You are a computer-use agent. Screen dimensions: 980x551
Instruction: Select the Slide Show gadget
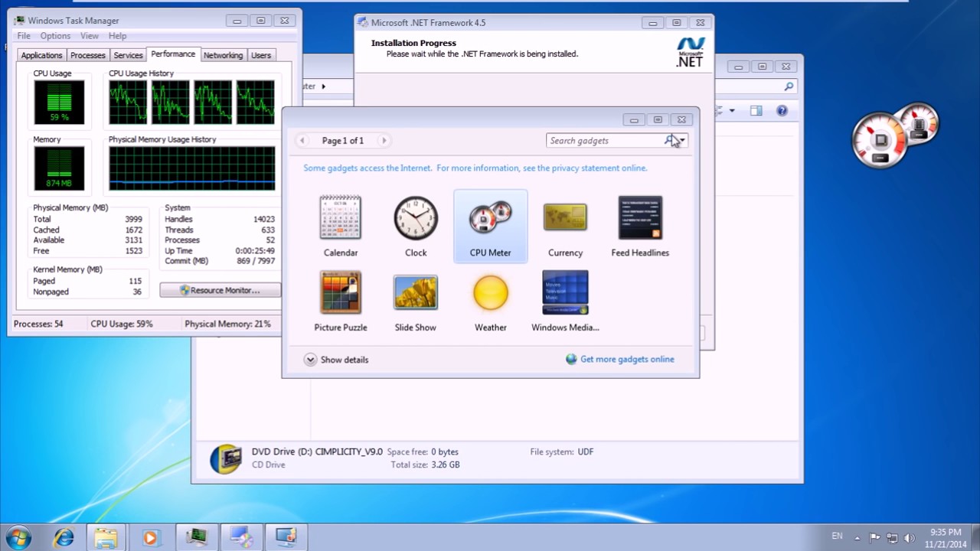(x=416, y=301)
